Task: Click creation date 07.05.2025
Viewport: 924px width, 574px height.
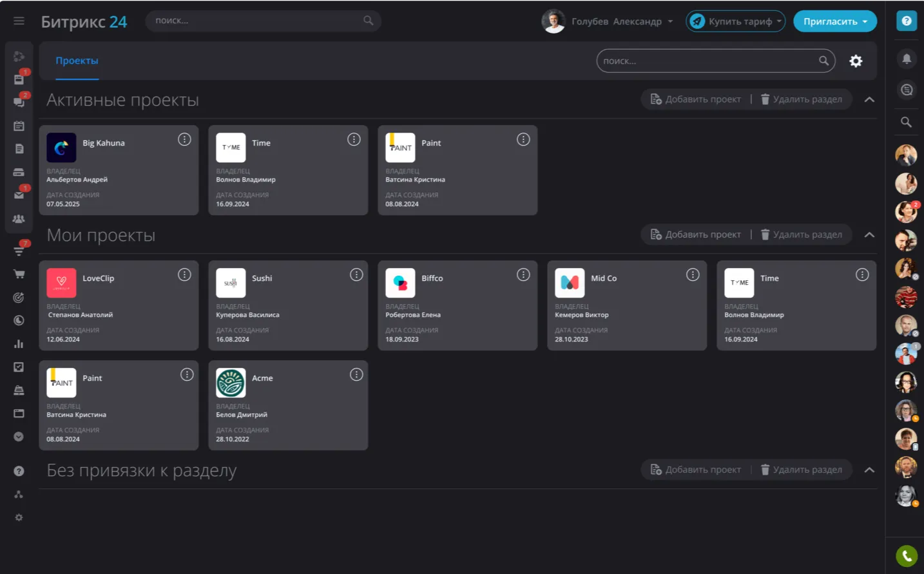Action: [63, 204]
